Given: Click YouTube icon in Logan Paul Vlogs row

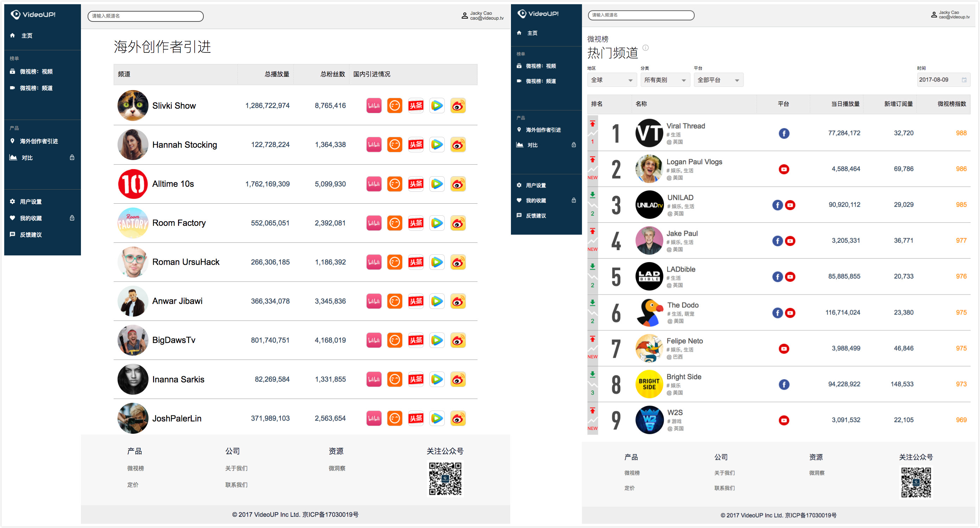Looking at the screenshot, I should pos(784,169).
